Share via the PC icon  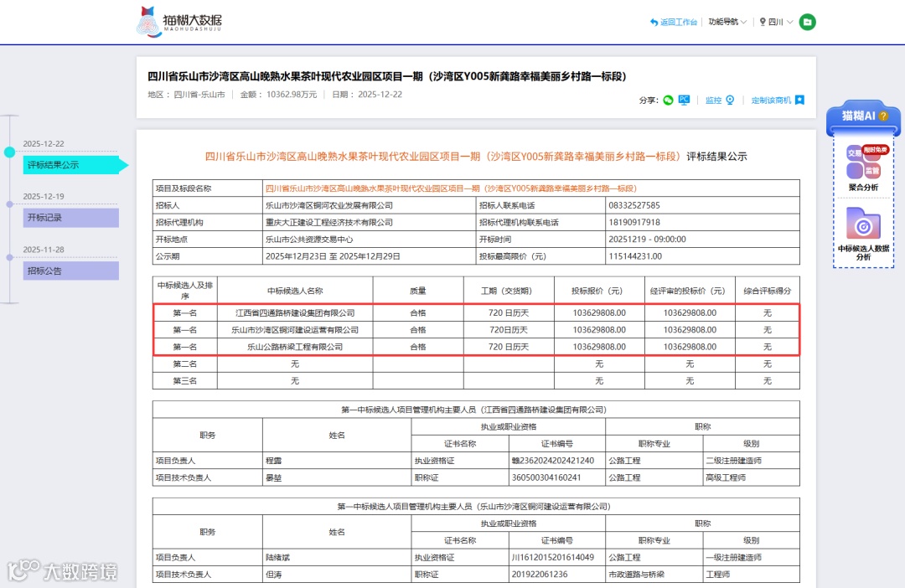click(x=684, y=100)
